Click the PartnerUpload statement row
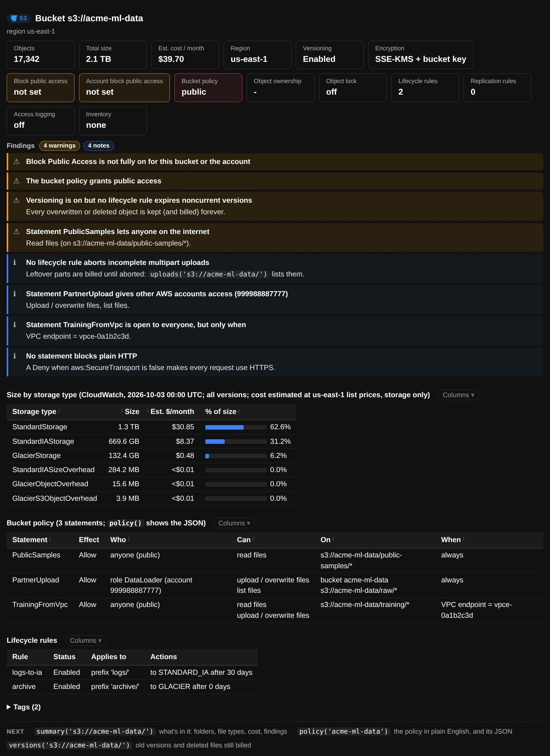This screenshot has height=756, width=550. point(275,585)
